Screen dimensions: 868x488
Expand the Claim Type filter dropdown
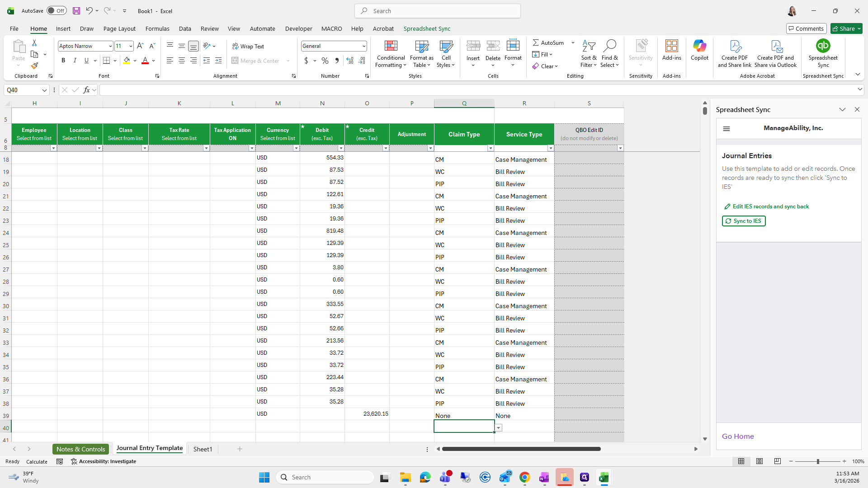[490, 148]
